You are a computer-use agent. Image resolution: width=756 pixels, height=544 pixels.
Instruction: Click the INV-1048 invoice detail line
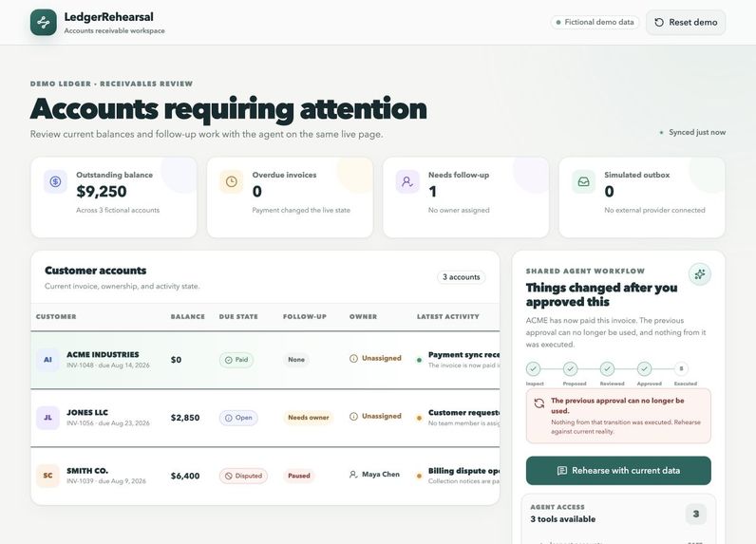click(x=108, y=366)
